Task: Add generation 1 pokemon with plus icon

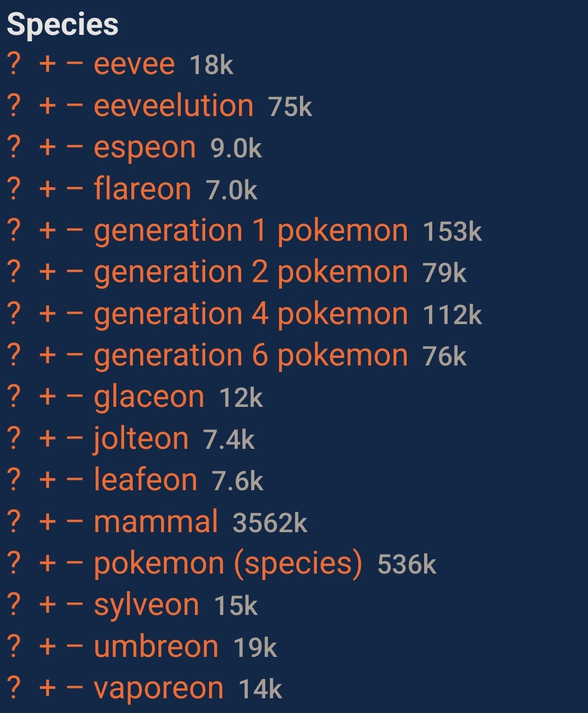Action: click(48, 230)
